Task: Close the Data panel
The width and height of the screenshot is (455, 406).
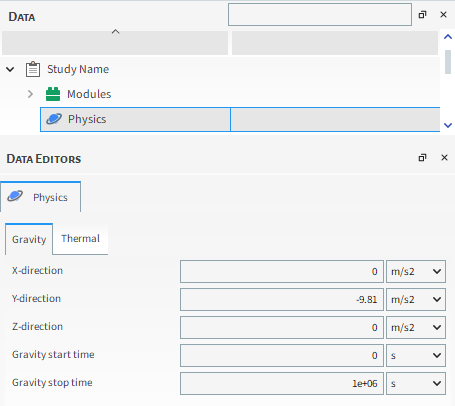Action: click(x=443, y=15)
